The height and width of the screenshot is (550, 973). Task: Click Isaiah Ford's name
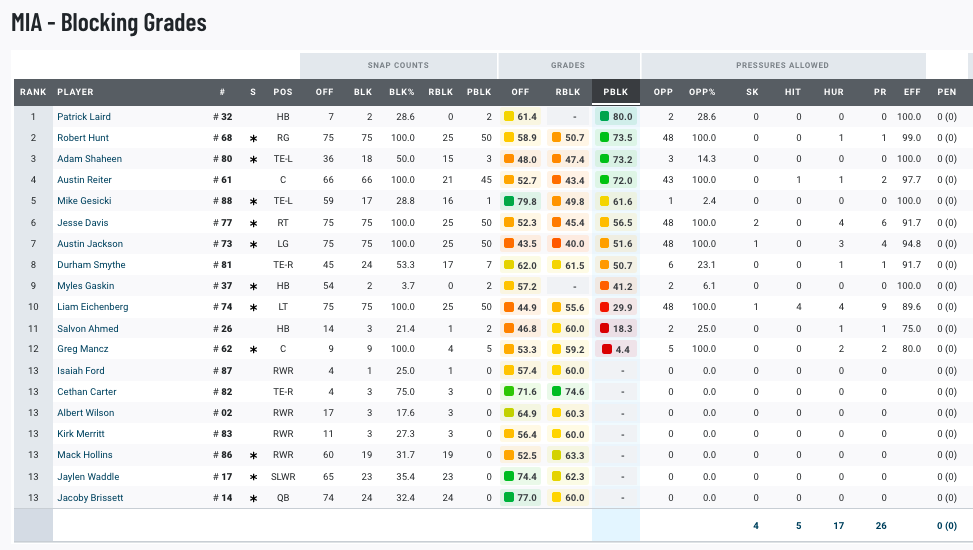coord(81,371)
